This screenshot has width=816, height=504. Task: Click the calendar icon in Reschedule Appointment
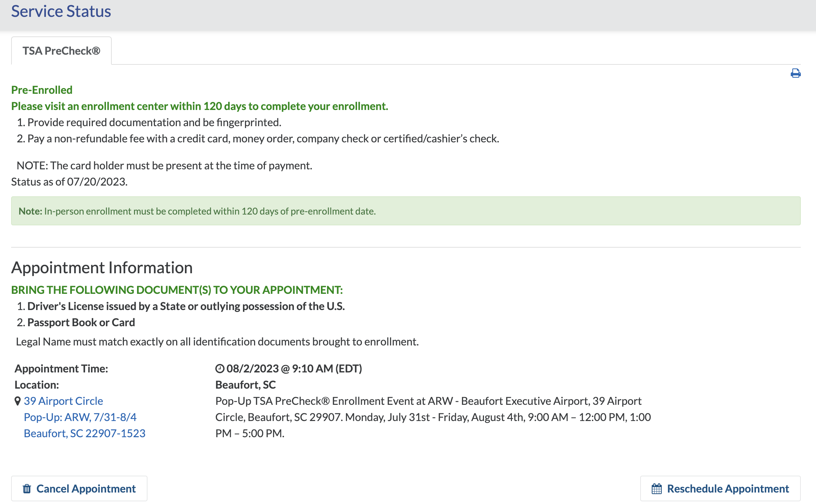tap(657, 488)
